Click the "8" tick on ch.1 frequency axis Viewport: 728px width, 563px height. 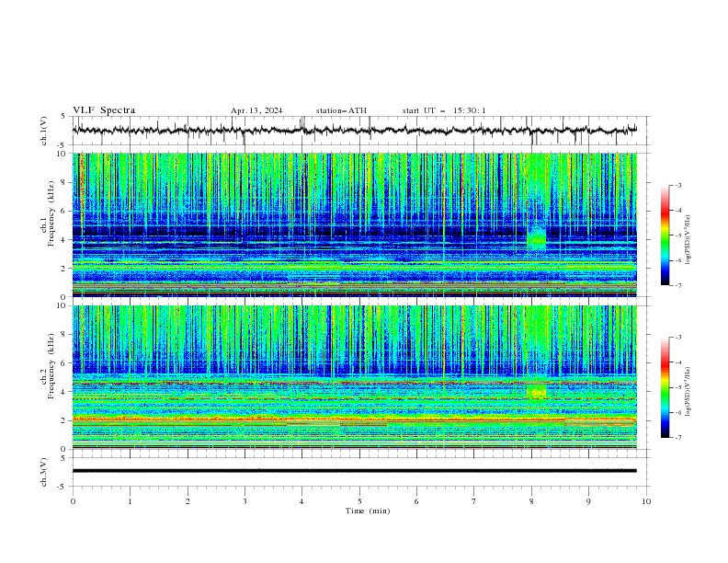click(66, 182)
